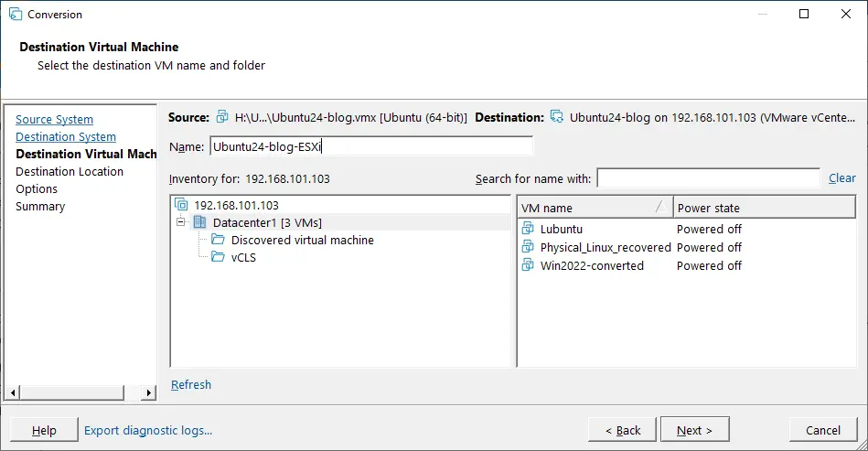
Task: Click the vCLS folder icon
Action: pyautogui.click(x=218, y=257)
